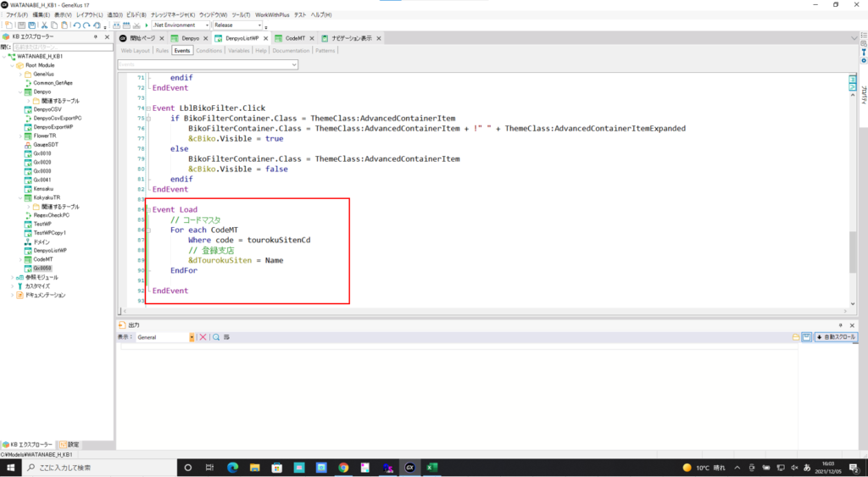Collapse the Root Module node

point(12,65)
